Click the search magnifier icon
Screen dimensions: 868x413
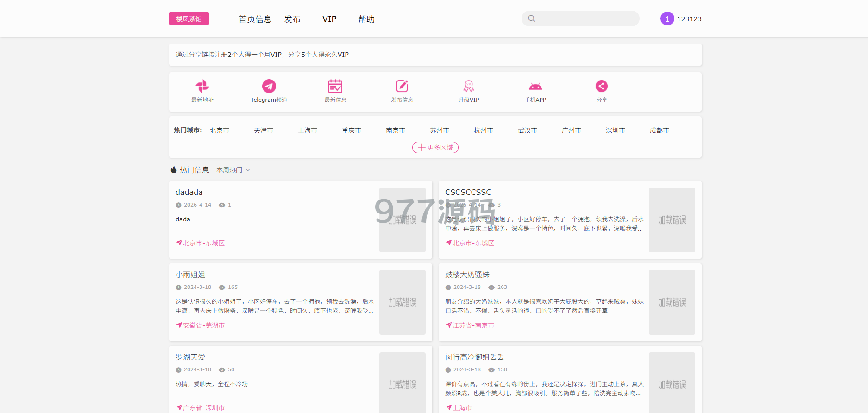pos(532,19)
